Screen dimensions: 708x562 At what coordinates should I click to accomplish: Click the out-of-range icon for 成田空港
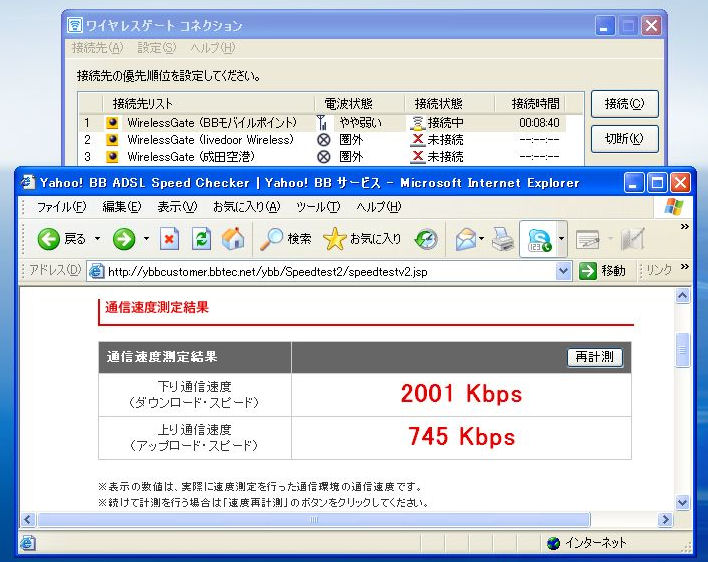coord(323,157)
